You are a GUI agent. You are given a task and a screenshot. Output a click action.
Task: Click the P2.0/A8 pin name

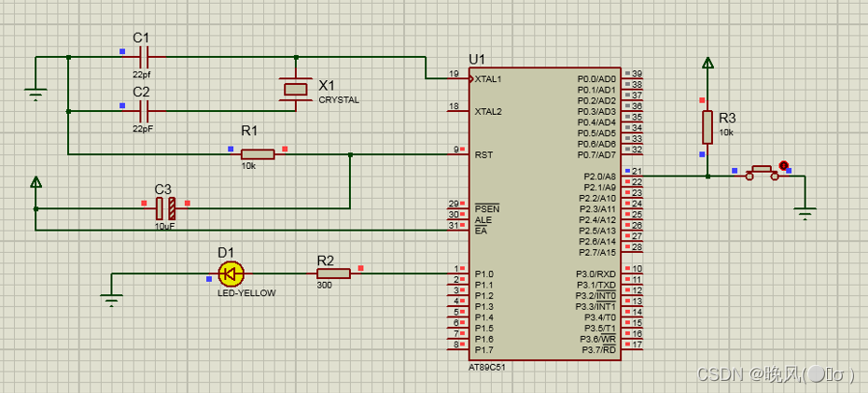point(600,176)
